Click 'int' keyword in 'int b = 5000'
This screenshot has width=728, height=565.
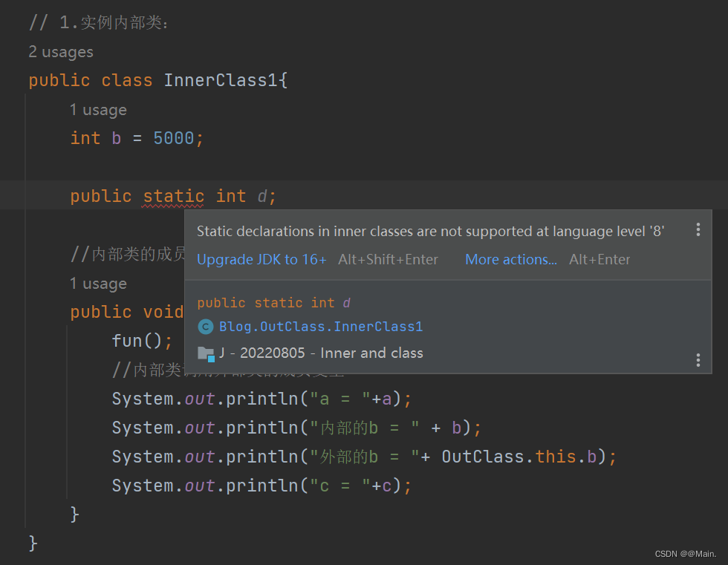[85, 138]
